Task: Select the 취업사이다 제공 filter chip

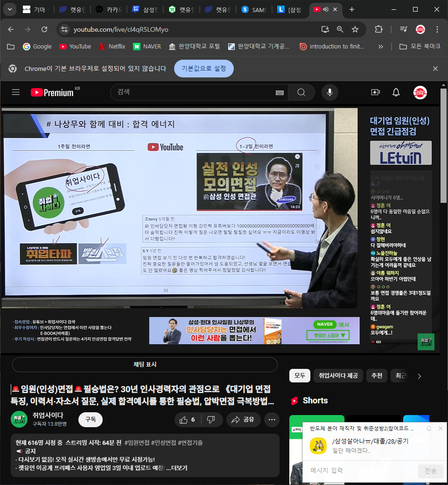Action: 338,376
